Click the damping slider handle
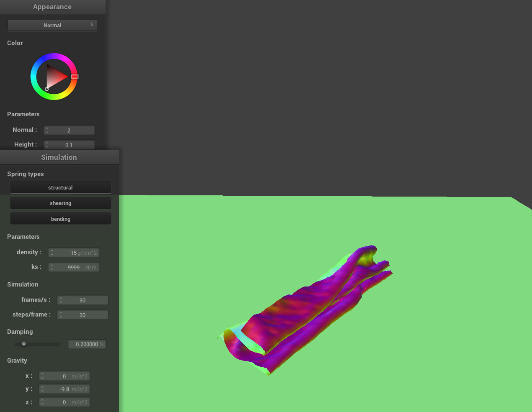This screenshot has height=412, width=532. click(24, 344)
